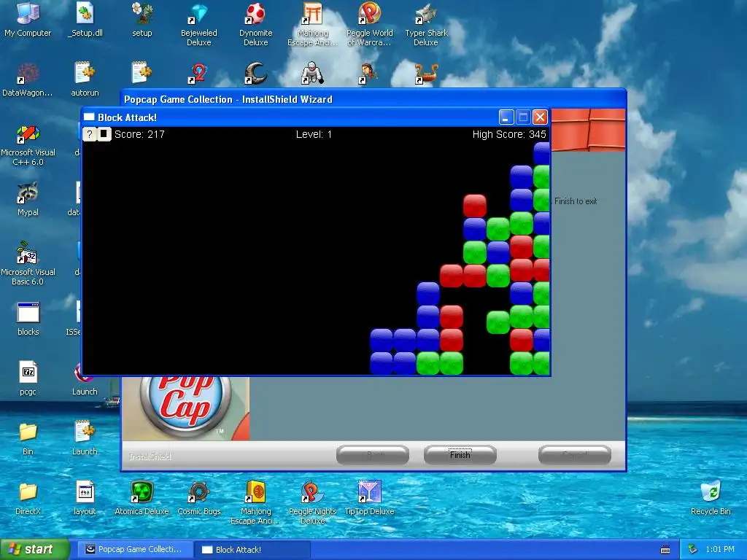Open the Windows start menu

[x=35, y=549]
